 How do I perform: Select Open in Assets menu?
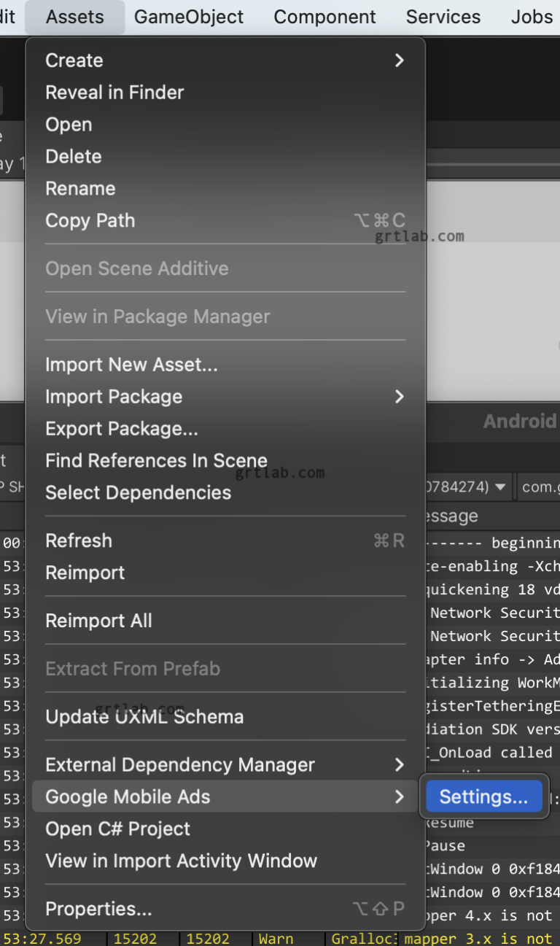(x=225, y=125)
